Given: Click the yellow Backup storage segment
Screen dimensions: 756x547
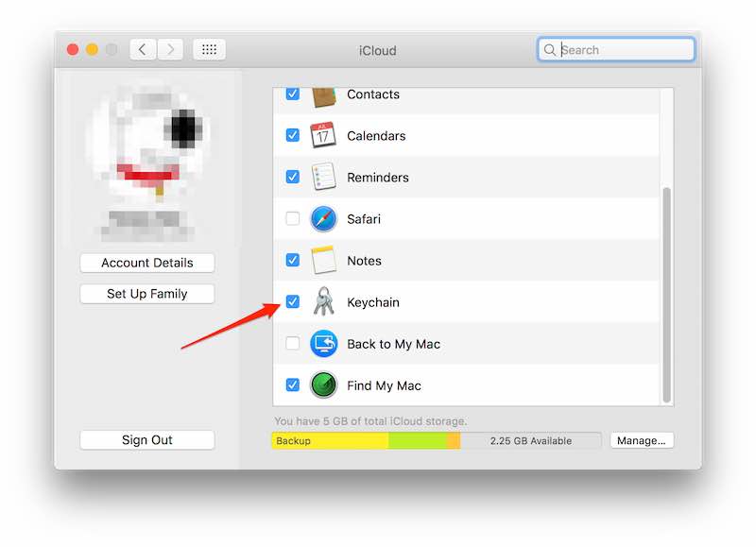Looking at the screenshot, I should pyautogui.click(x=330, y=441).
